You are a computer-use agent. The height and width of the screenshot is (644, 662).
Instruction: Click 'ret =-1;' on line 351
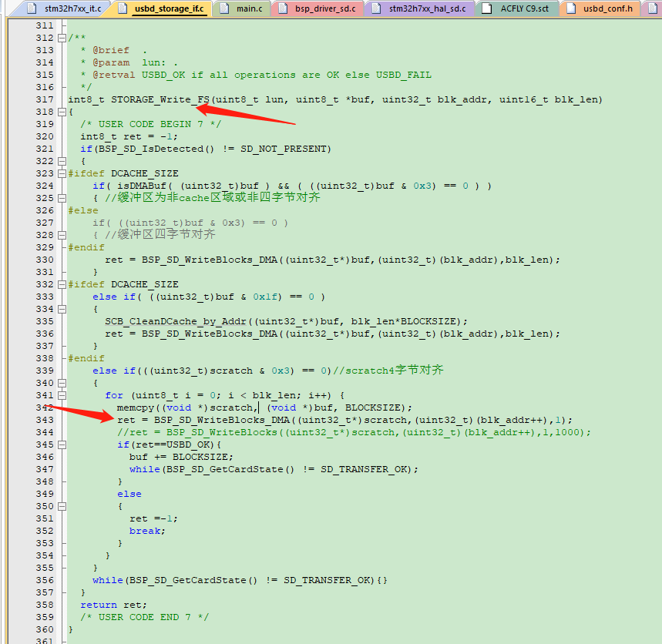click(153, 518)
